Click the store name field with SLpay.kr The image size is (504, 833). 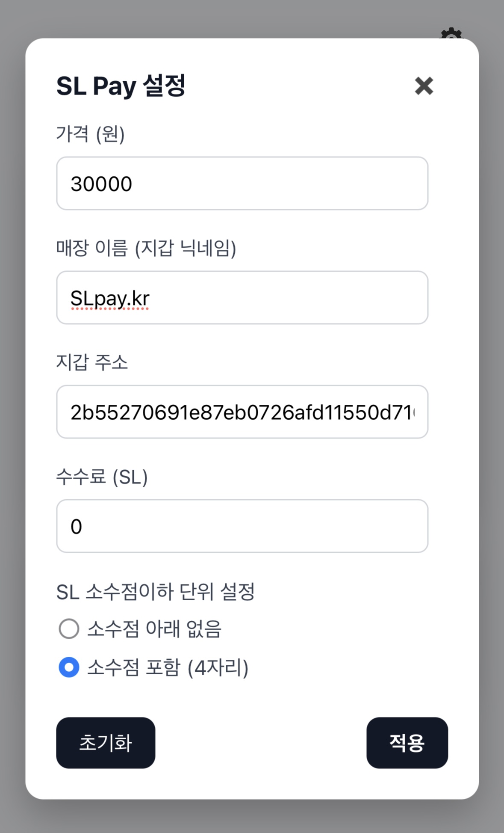coord(242,298)
